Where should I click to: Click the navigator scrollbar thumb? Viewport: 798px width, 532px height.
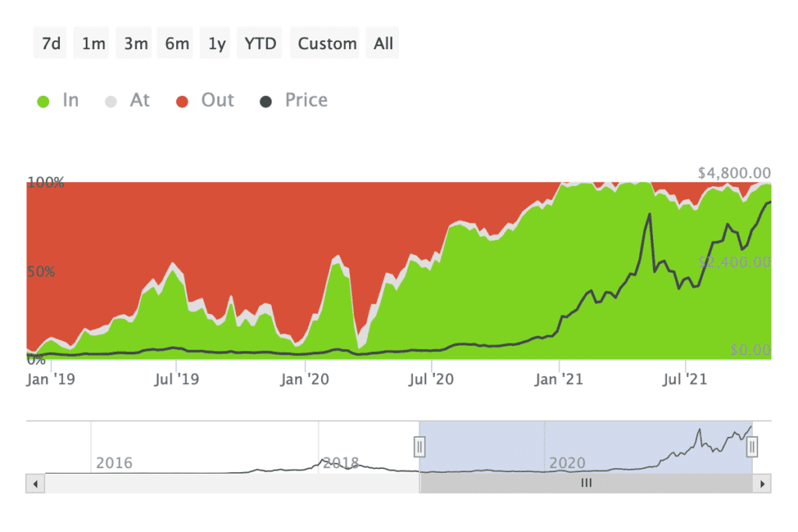tap(586, 484)
